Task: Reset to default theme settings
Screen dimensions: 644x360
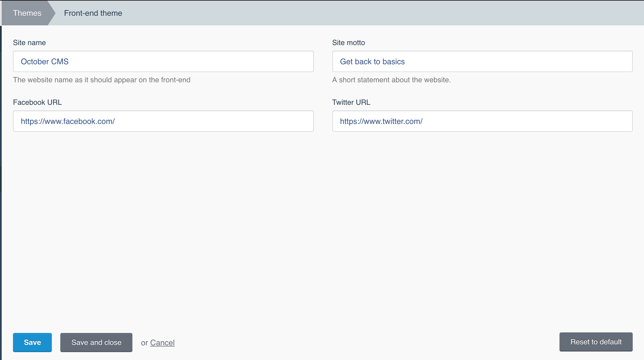Action: [x=596, y=342]
